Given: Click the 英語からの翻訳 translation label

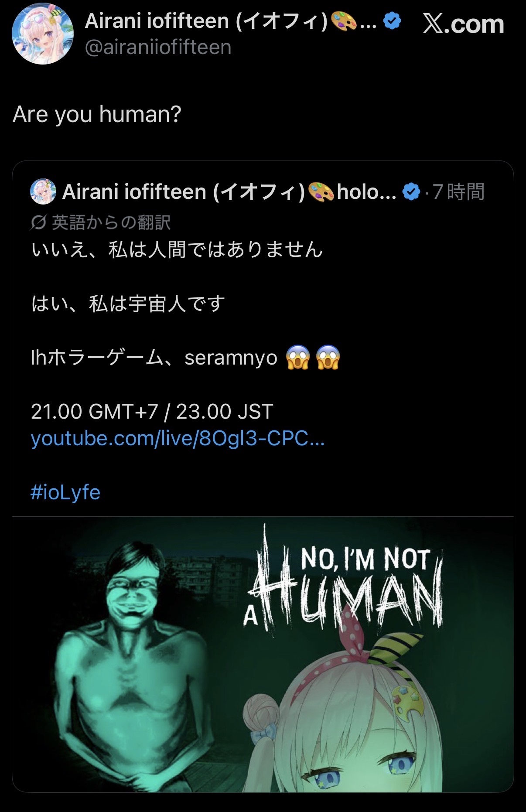Looking at the screenshot, I should point(111,223).
